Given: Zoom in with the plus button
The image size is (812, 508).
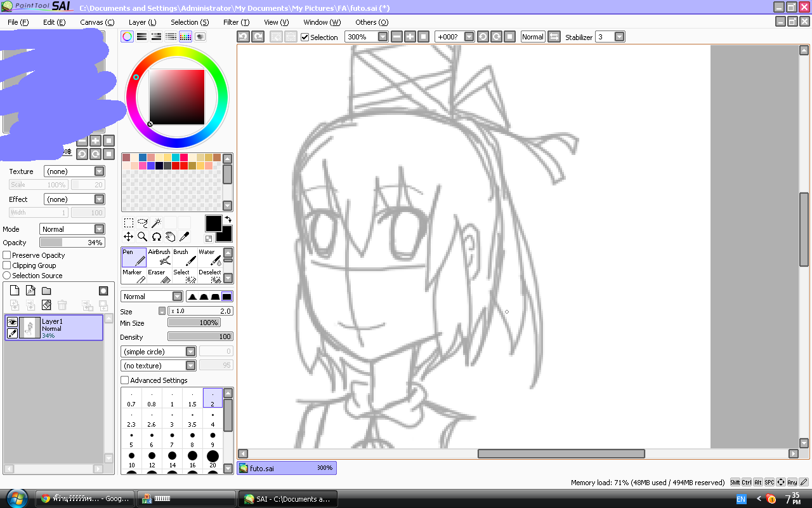Looking at the screenshot, I should pyautogui.click(x=410, y=37).
